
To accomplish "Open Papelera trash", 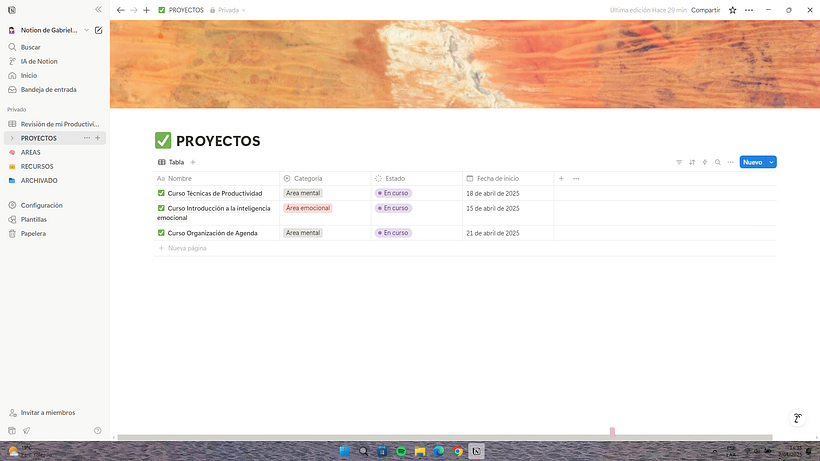I will (55, 234).
